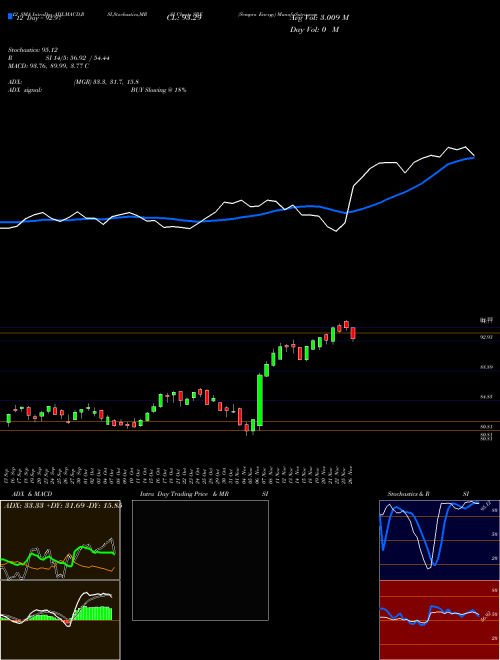
Task: Click the empty Intra Day Trading Price panel
Action: coord(200,560)
